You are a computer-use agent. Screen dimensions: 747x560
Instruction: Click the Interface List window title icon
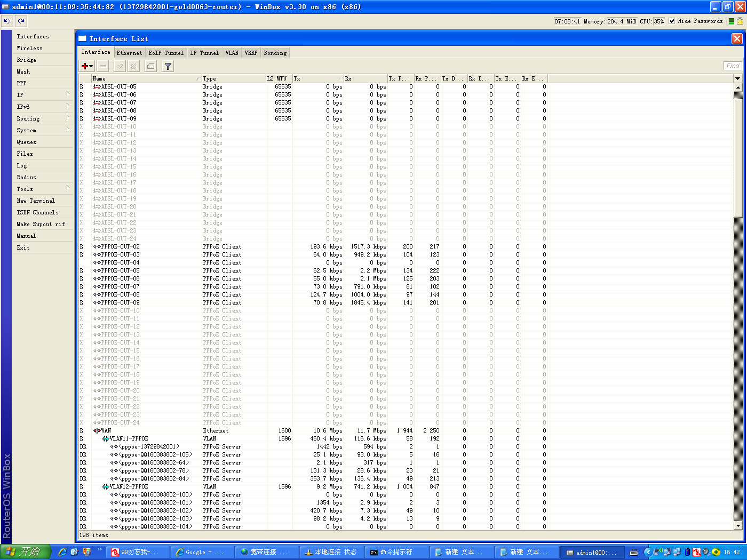(x=82, y=38)
